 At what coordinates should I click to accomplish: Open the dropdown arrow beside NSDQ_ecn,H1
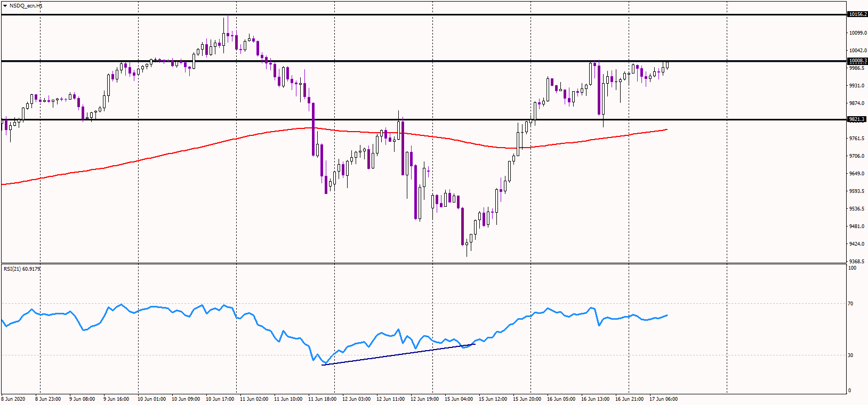[5, 5]
